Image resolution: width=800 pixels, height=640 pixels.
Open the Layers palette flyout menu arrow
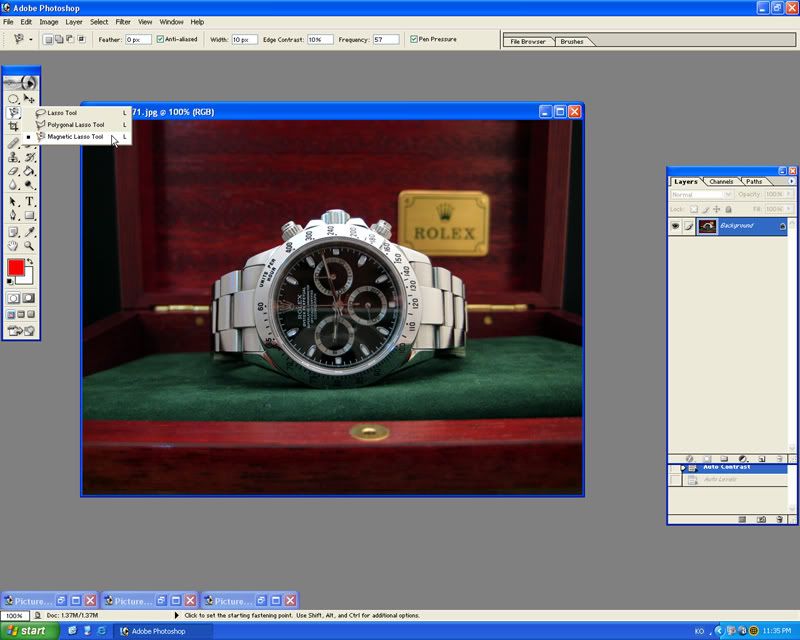point(791,181)
